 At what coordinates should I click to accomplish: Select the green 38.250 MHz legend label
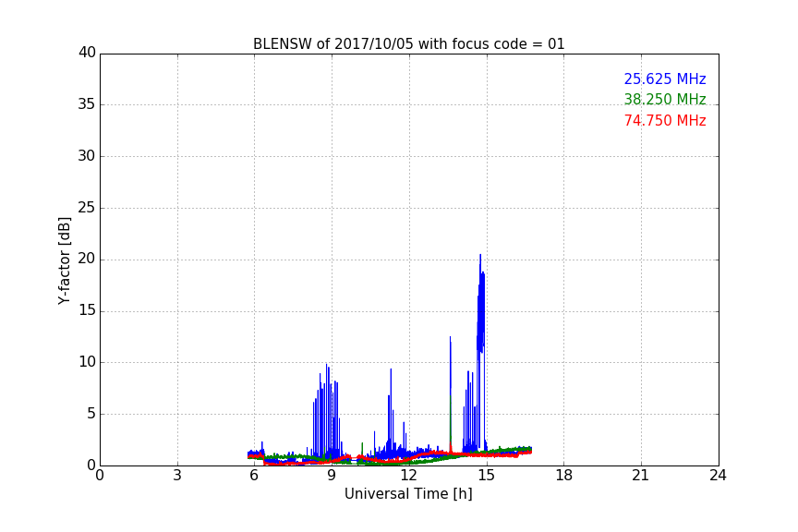coord(665,99)
